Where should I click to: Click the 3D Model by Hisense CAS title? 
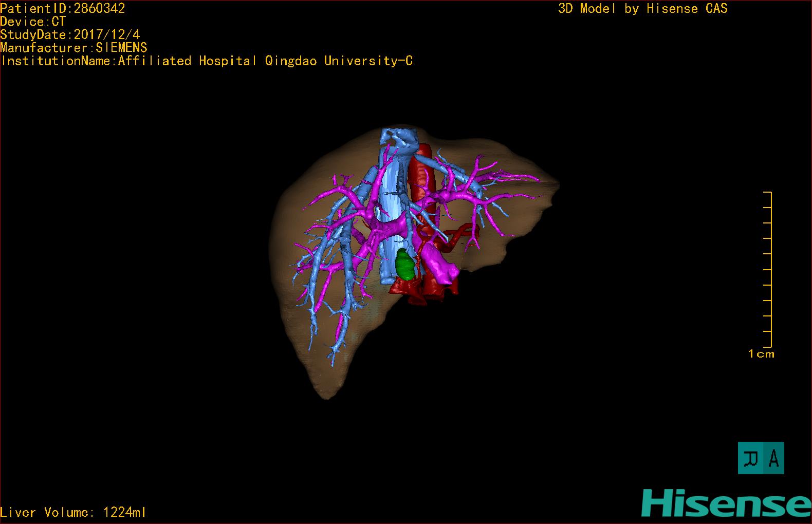[x=643, y=8]
